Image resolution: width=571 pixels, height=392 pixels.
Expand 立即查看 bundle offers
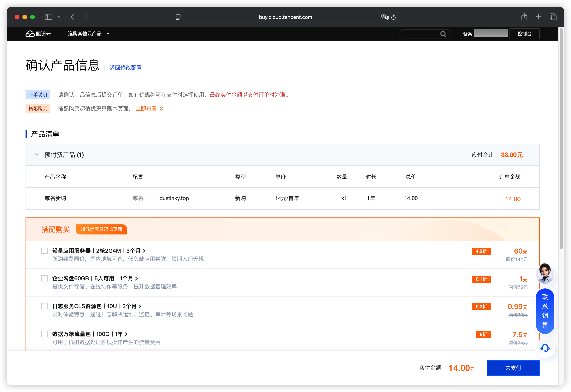[149, 109]
